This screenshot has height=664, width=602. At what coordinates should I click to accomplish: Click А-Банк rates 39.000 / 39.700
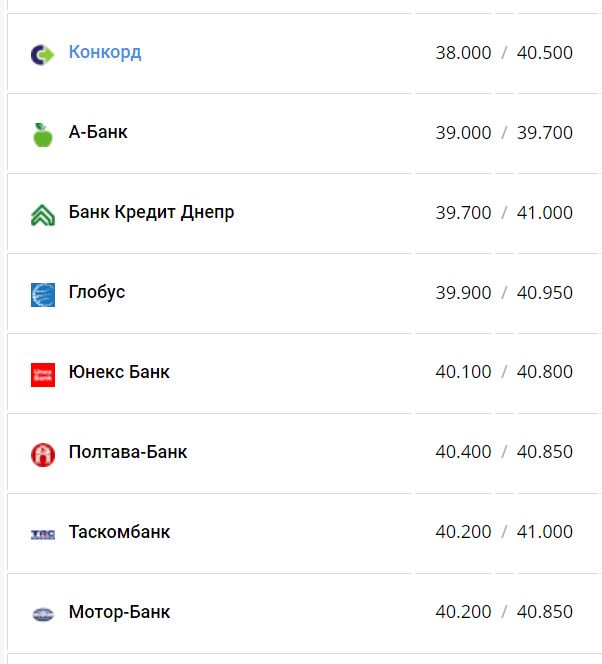click(504, 132)
